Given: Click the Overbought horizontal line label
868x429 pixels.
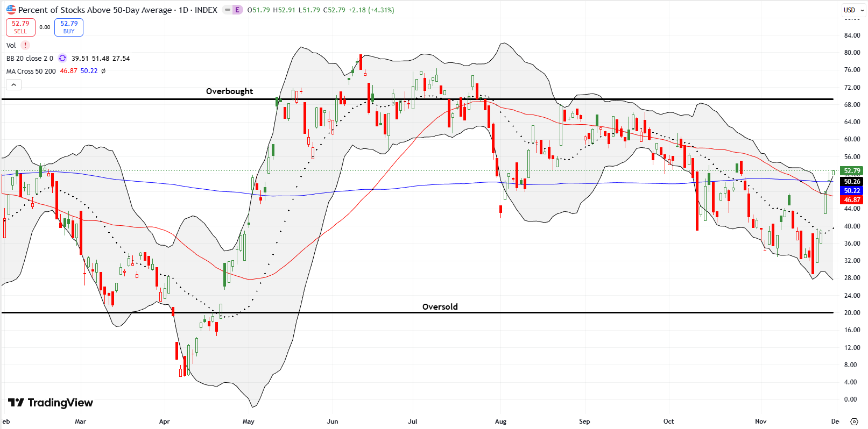Looking at the screenshot, I should (x=229, y=91).
